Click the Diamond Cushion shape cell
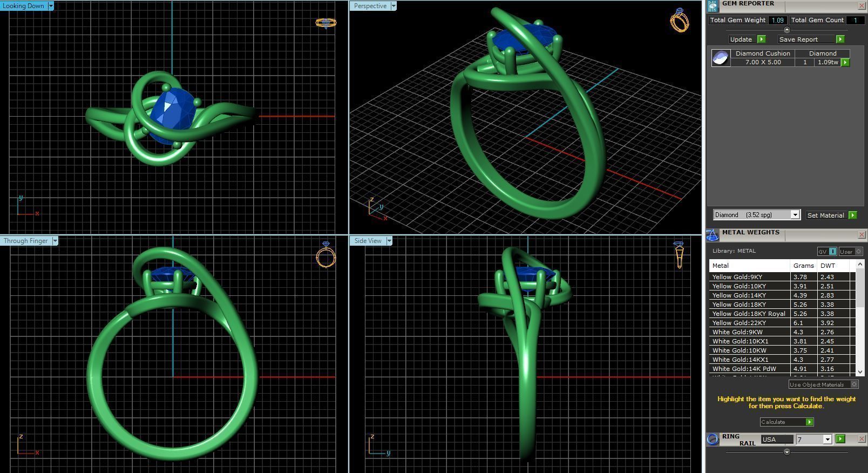 pos(763,53)
